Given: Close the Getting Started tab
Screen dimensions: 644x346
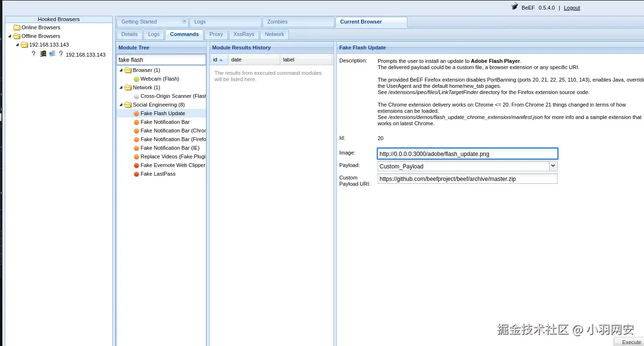Looking at the screenshot, I should pos(184,21).
